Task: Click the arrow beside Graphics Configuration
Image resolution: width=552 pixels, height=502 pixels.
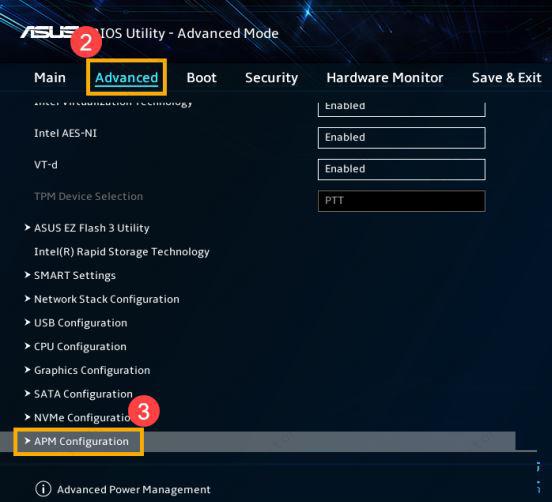Action: point(27,370)
